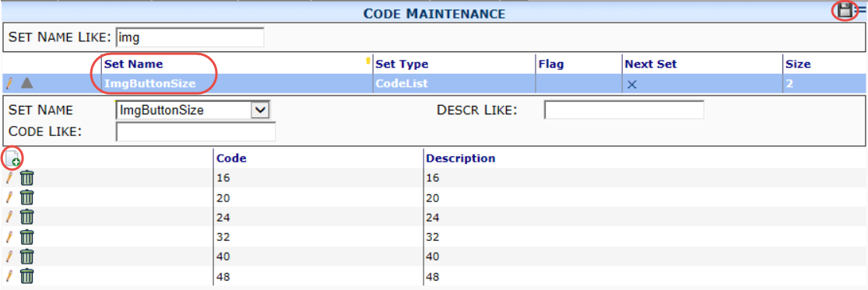Screen dimensions: 868x290
Task: Sort by Set Name column header
Action: (x=133, y=64)
